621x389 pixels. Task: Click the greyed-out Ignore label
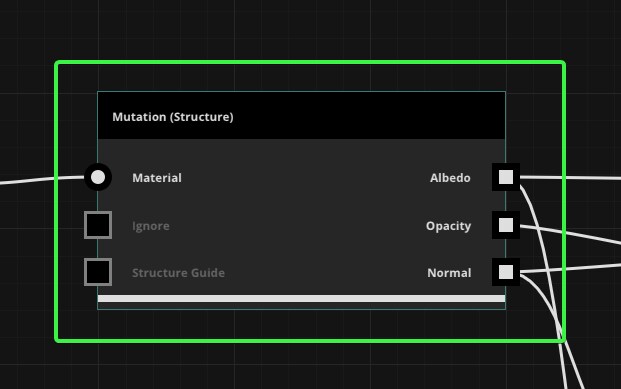coord(150,226)
